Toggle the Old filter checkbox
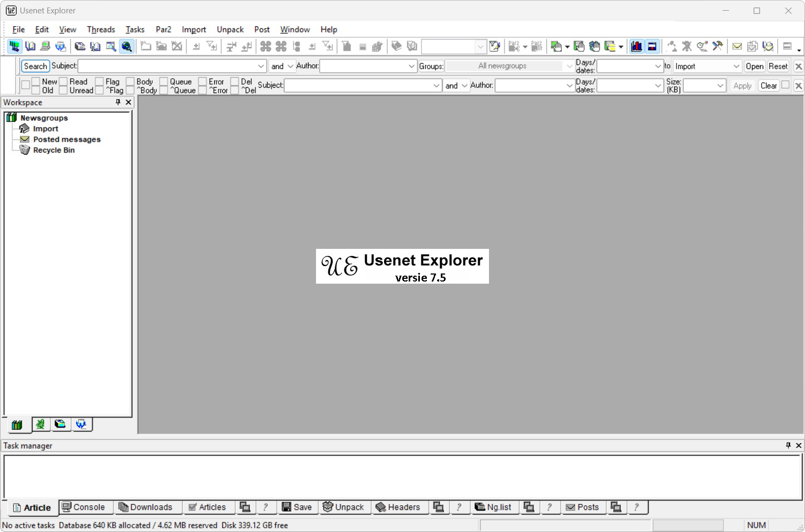The width and height of the screenshot is (805, 532). (x=36, y=90)
